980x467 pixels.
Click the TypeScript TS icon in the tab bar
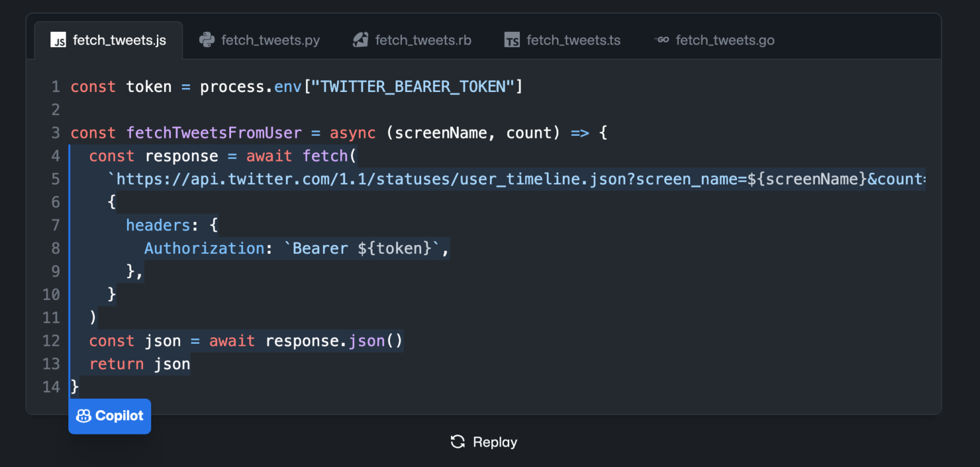[x=512, y=40]
